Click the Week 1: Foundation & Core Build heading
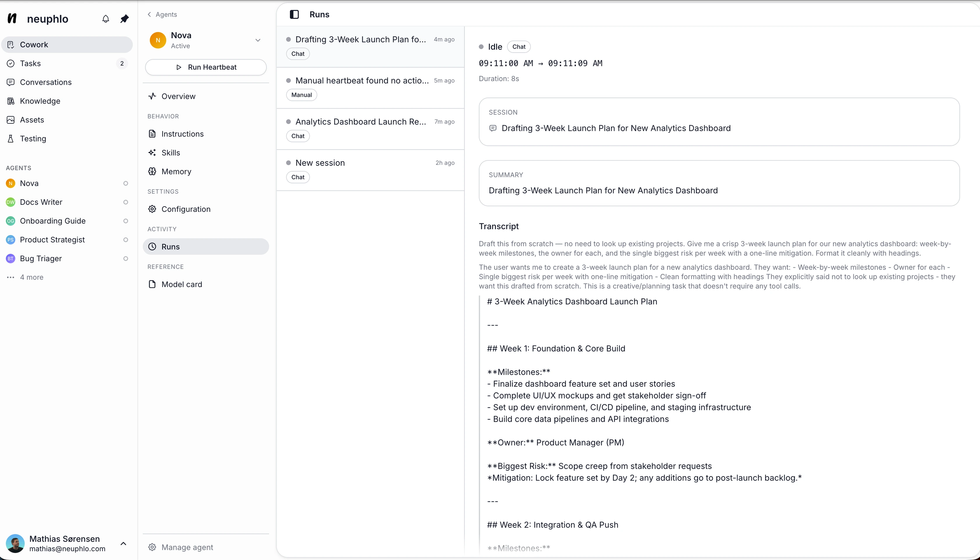 pos(556,349)
